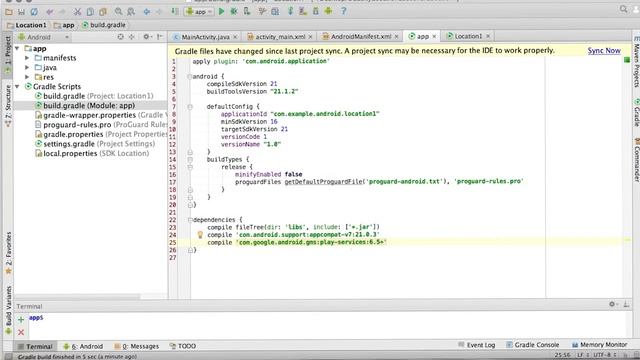Open the SDK Manager icon
Image resolution: width=640 pixels, height=360 pixels.
316,11
